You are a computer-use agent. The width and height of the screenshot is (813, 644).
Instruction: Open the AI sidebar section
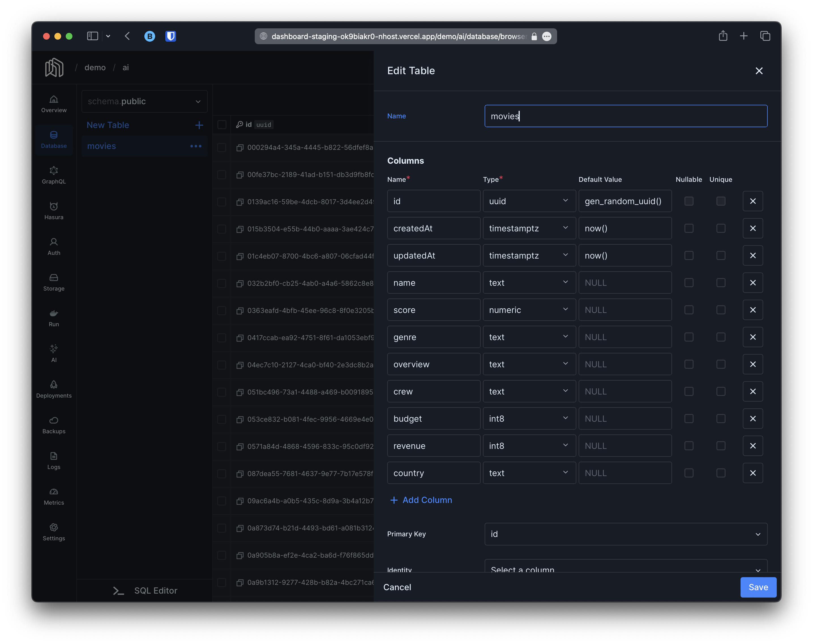(54, 353)
